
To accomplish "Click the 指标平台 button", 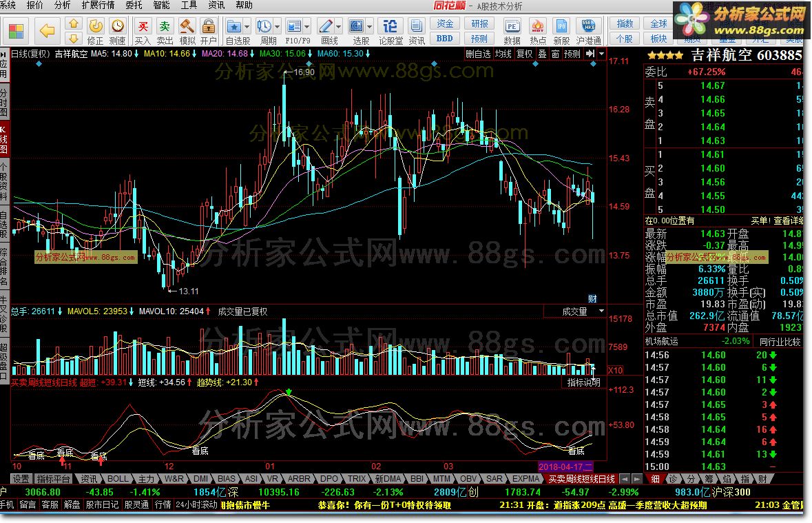I will (x=53, y=478).
